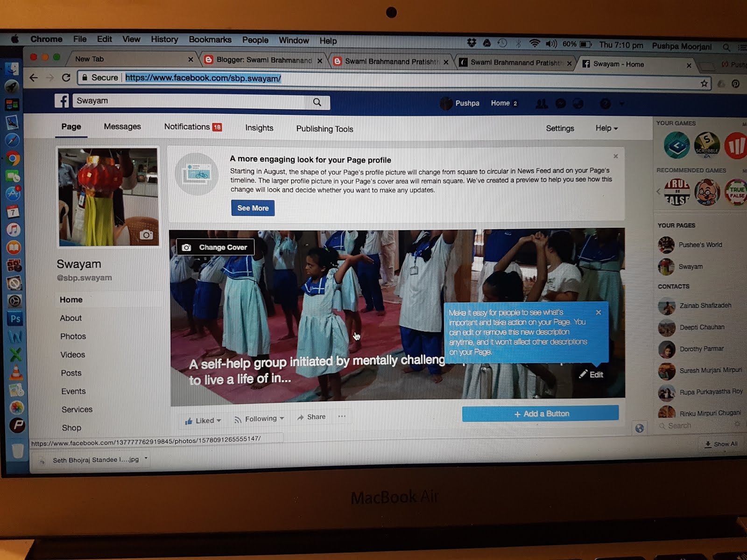
Task: Open Facebook friend requests icon
Action: click(542, 104)
